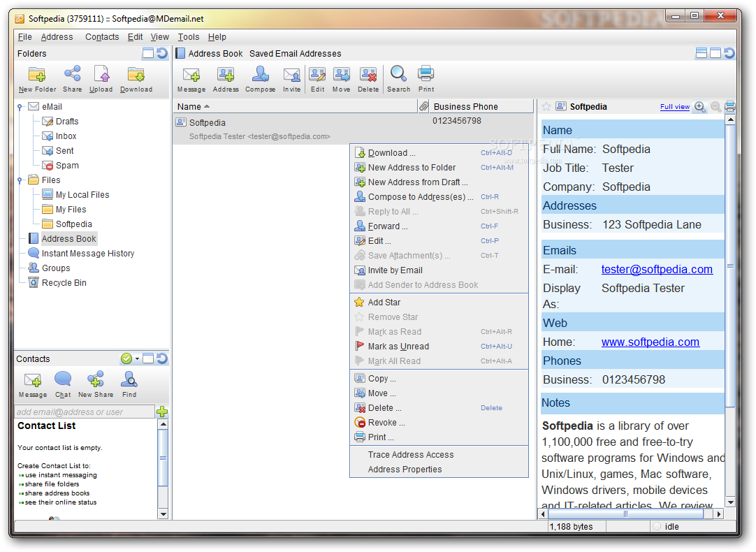
Task: Click the paperclip attachment column header
Action: tap(424, 106)
